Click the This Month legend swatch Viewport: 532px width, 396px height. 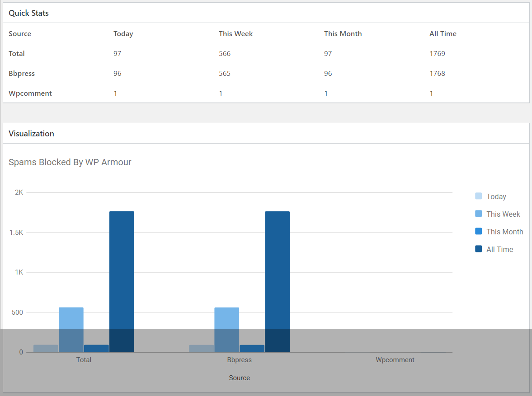(478, 231)
